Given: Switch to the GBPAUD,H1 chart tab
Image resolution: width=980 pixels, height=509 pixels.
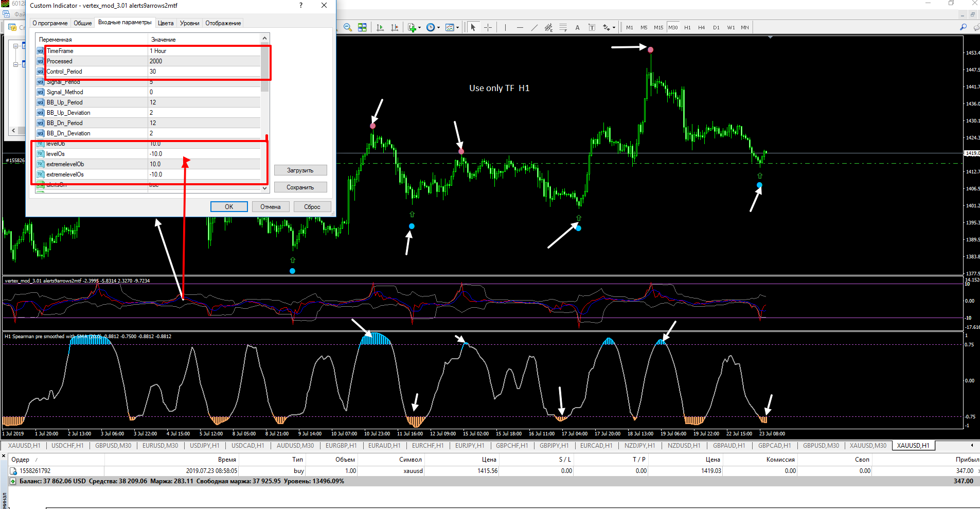Looking at the screenshot, I should (x=729, y=446).
